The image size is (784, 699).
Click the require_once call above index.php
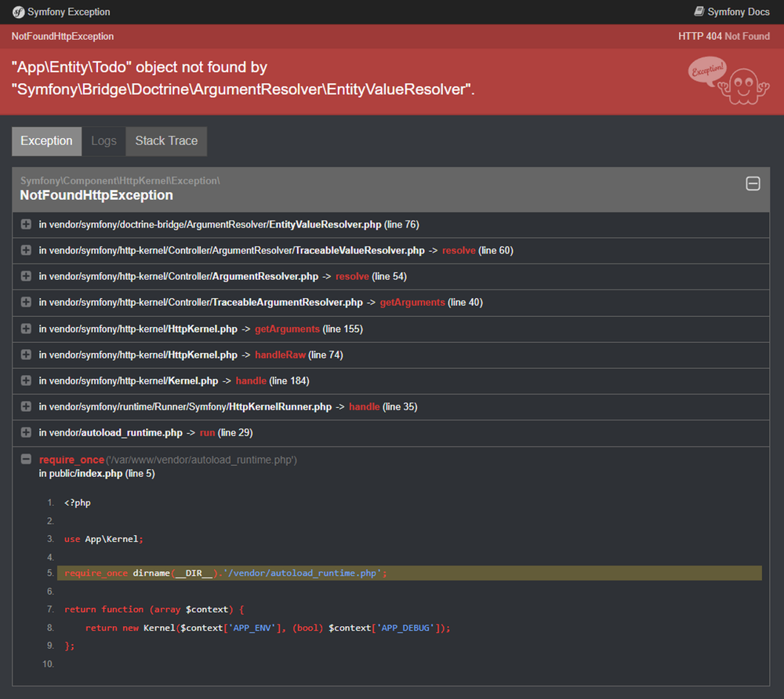pos(72,459)
